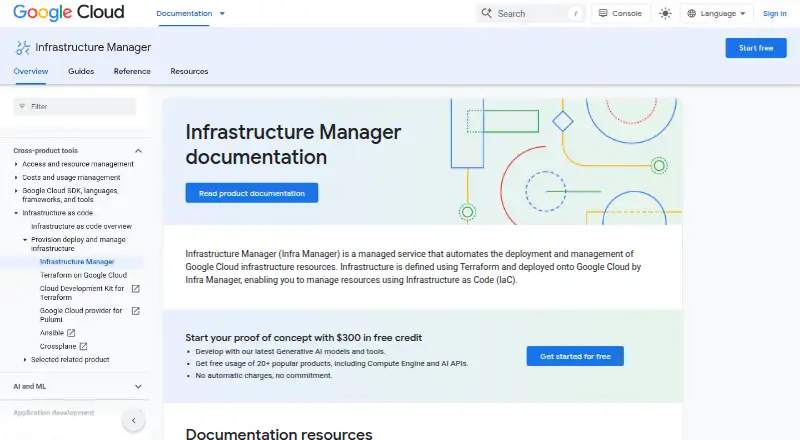This screenshot has width=800, height=440.
Task: Expand Costs and usage management
Action: (x=16, y=177)
